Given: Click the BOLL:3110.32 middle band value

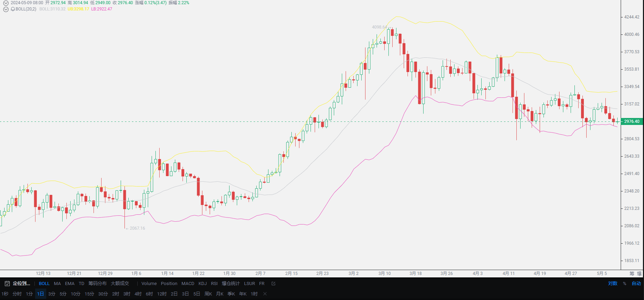Looking at the screenshot, I should point(52,9).
